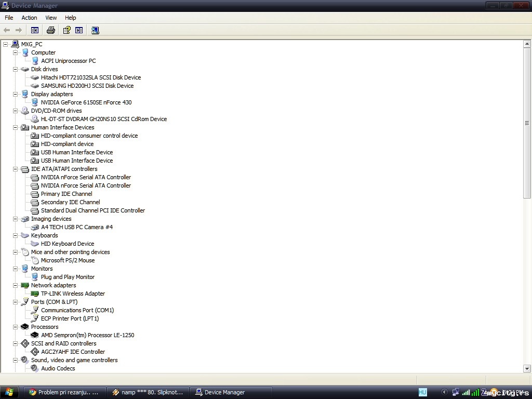The width and height of the screenshot is (532, 399).
Task: Select the Mice and other pointing devices label
Action: click(70, 252)
